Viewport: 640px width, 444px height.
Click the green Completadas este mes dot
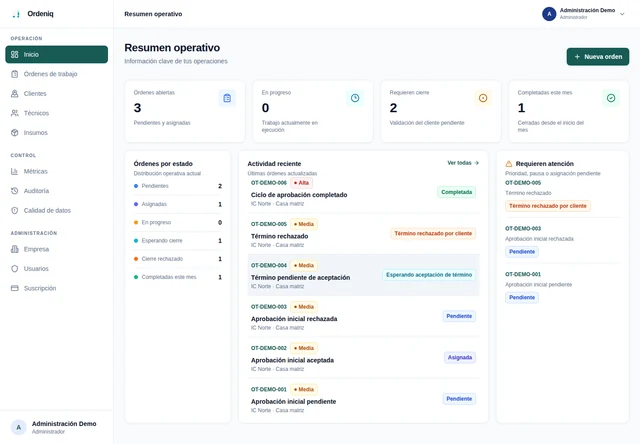click(136, 277)
